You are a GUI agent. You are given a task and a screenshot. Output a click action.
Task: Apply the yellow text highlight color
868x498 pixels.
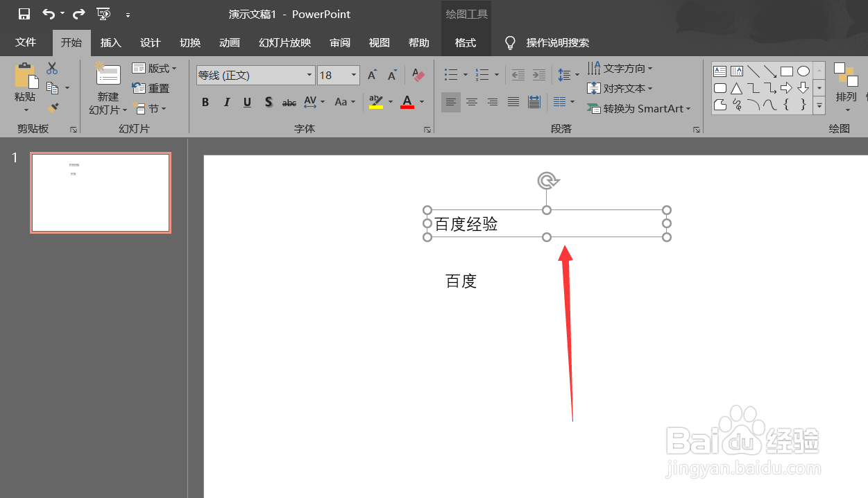(x=376, y=103)
